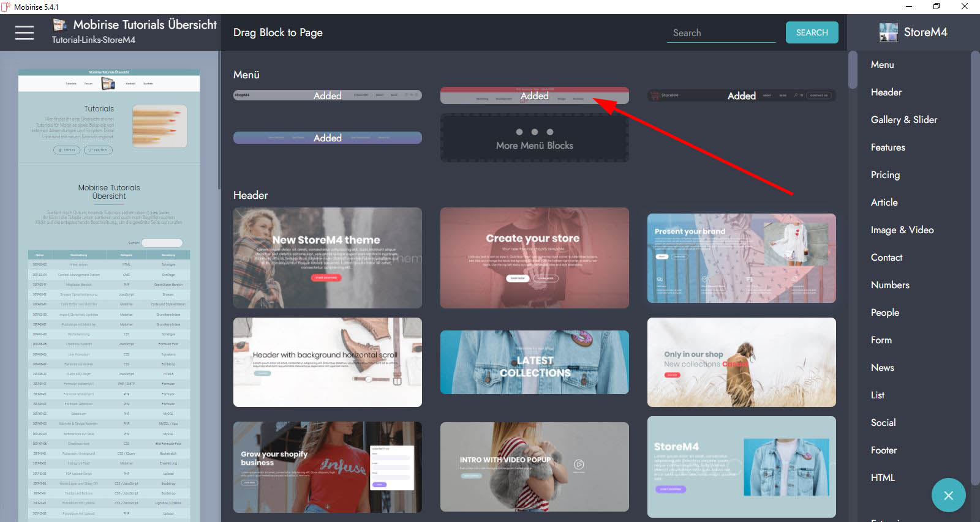Select 'Create your store' header block
Screen dimensions: 980x522
[x=534, y=258]
